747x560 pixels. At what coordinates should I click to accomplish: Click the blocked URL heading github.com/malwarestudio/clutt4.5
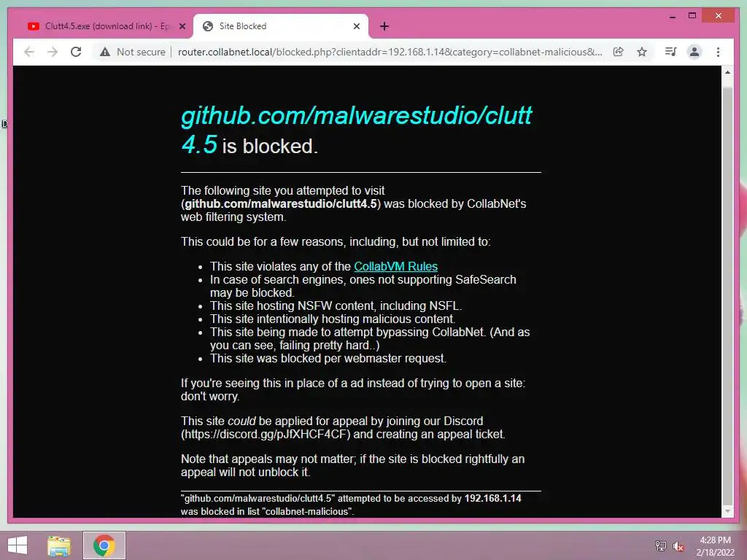pos(356,130)
